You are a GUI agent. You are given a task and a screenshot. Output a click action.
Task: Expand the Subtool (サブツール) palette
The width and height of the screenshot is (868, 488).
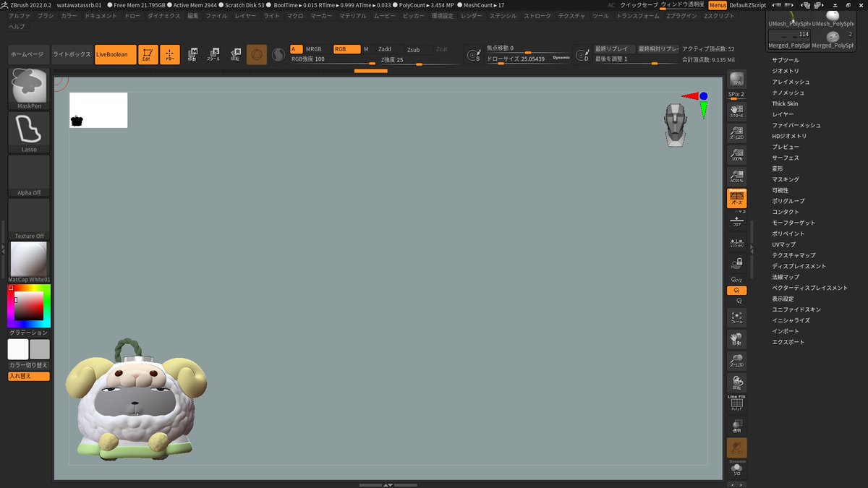(x=786, y=60)
